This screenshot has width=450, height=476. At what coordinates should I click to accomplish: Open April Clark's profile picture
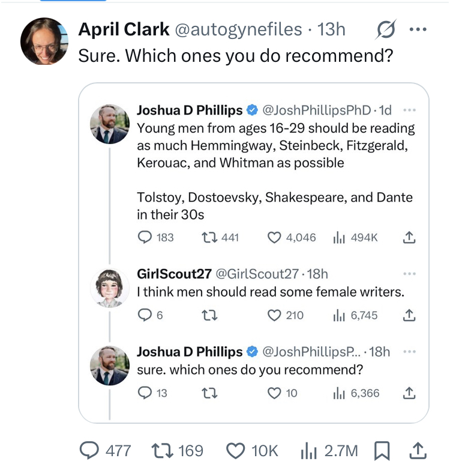tap(44, 41)
